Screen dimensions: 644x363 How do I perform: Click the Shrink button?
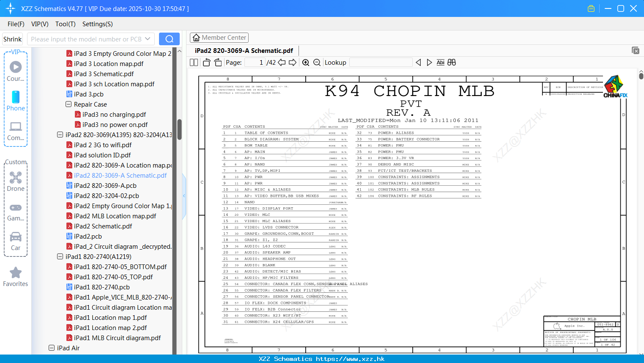tap(12, 39)
